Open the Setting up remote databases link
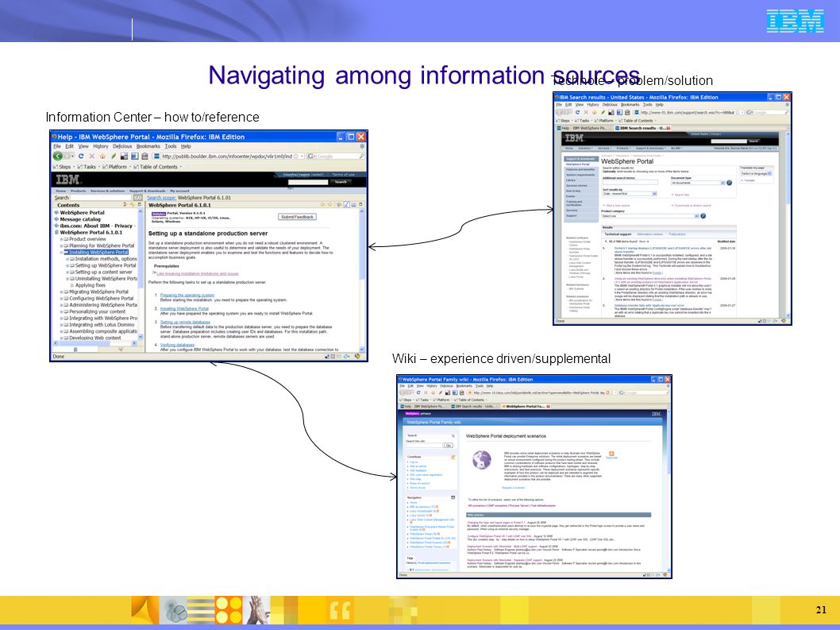Image resolution: width=840 pixels, height=630 pixels. click(185, 323)
